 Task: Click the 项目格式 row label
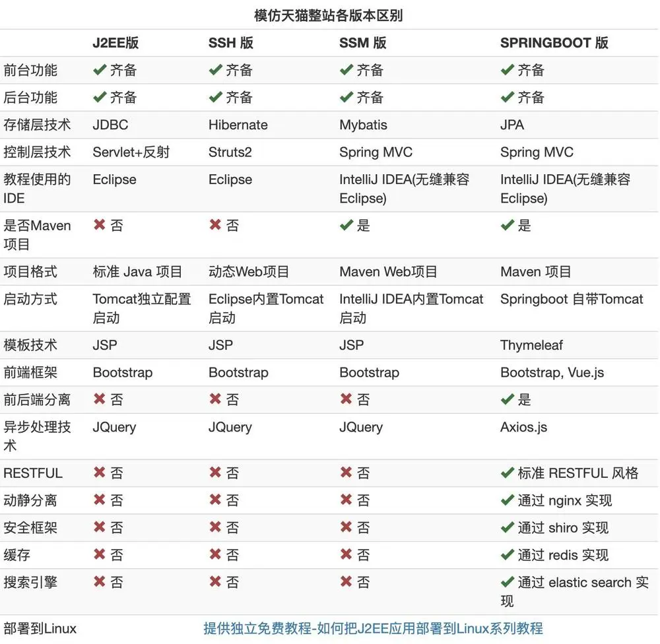point(30,271)
